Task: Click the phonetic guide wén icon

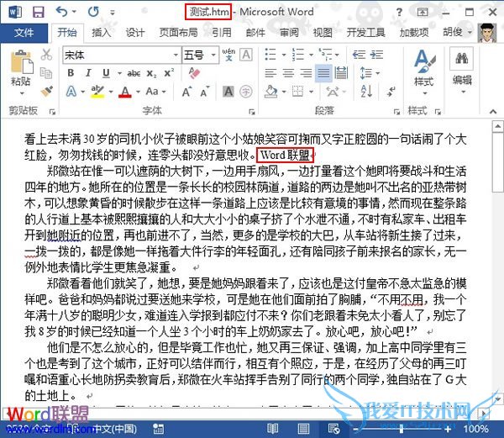Action: pyautogui.click(x=228, y=55)
